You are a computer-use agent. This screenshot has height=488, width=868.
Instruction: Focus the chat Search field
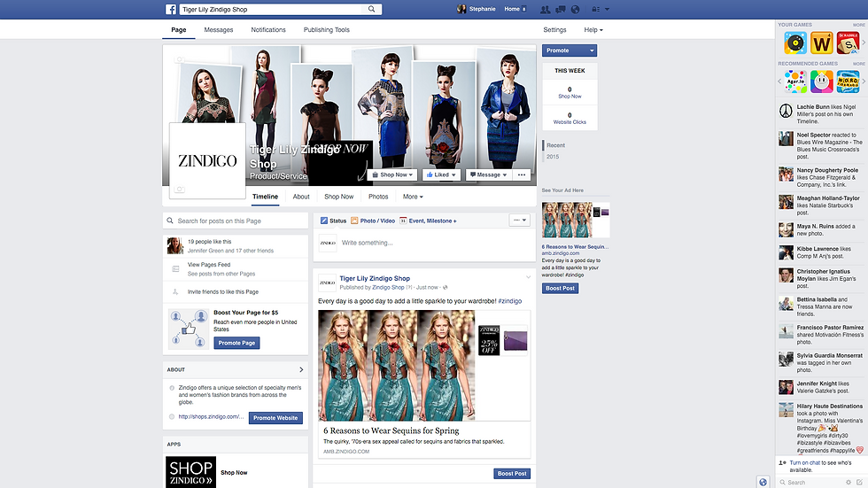810,483
